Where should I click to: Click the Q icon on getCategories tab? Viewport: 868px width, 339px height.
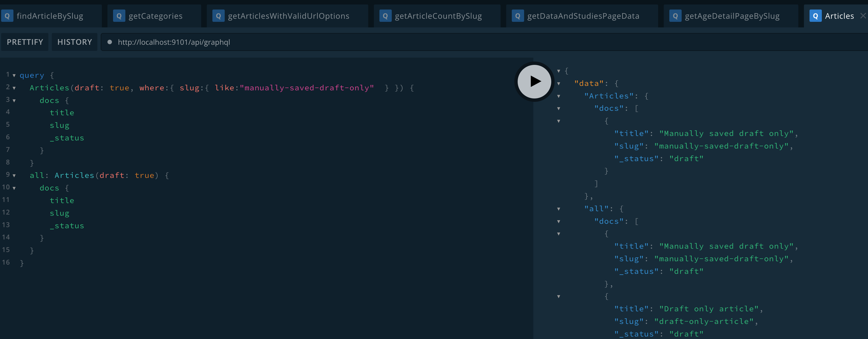(119, 16)
